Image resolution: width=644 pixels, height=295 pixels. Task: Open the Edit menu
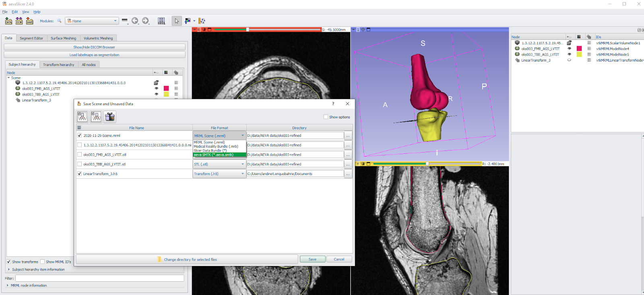pyautogui.click(x=14, y=12)
